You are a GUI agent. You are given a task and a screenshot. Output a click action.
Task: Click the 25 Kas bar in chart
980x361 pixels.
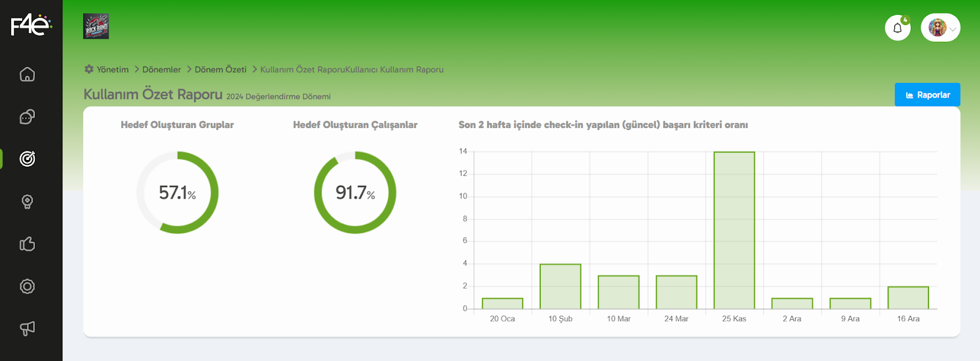click(x=734, y=230)
